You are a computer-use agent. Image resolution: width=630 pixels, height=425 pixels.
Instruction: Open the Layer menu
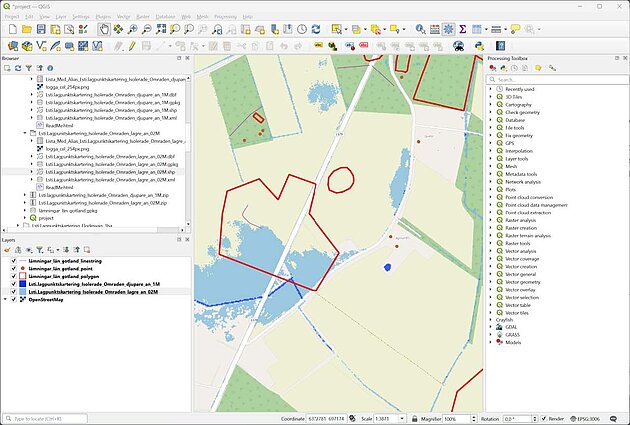61,16
